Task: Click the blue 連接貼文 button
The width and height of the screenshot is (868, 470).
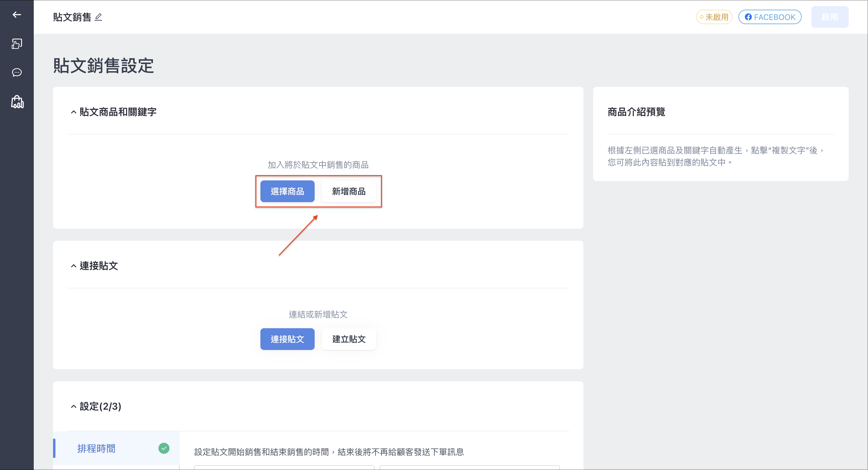Action: click(x=288, y=339)
